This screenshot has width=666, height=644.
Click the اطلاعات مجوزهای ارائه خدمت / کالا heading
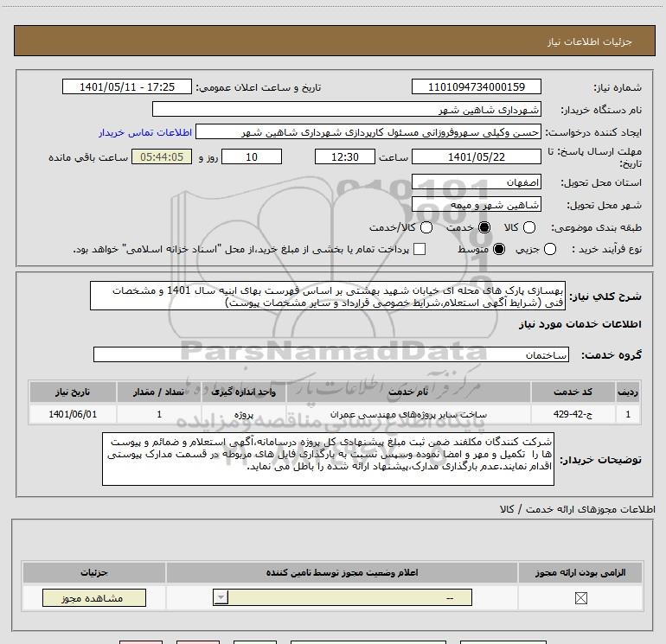tap(578, 509)
